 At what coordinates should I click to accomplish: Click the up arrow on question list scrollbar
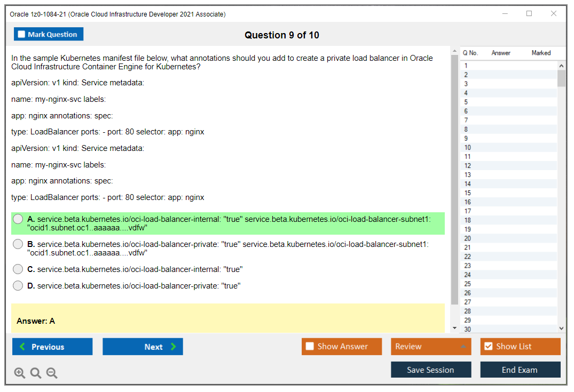[x=561, y=65]
